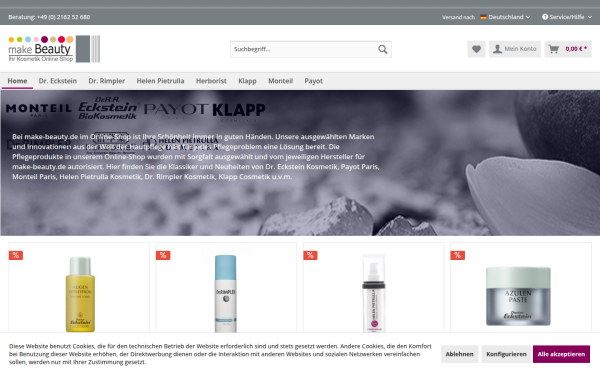The width and height of the screenshot is (600, 375).
Task: Click the sale badge on Helen Pietrulla product
Action: click(310, 255)
